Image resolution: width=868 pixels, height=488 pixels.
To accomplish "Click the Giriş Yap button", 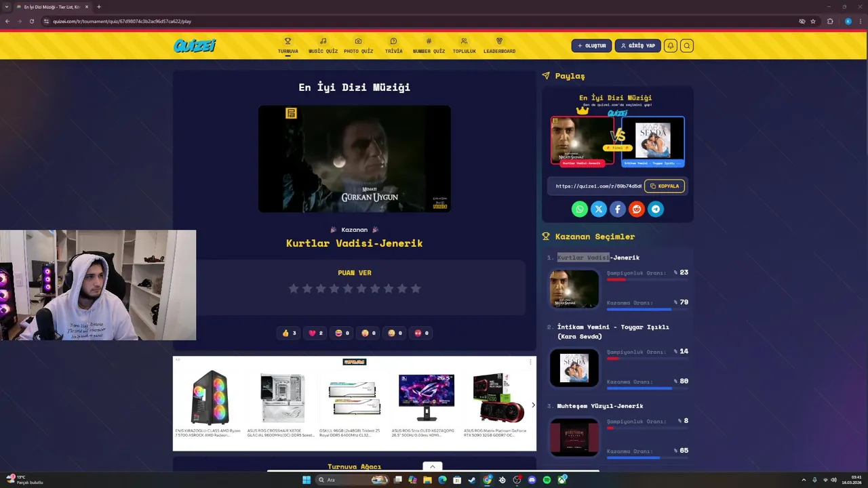I will pyautogui.click(x=637, y=46).
